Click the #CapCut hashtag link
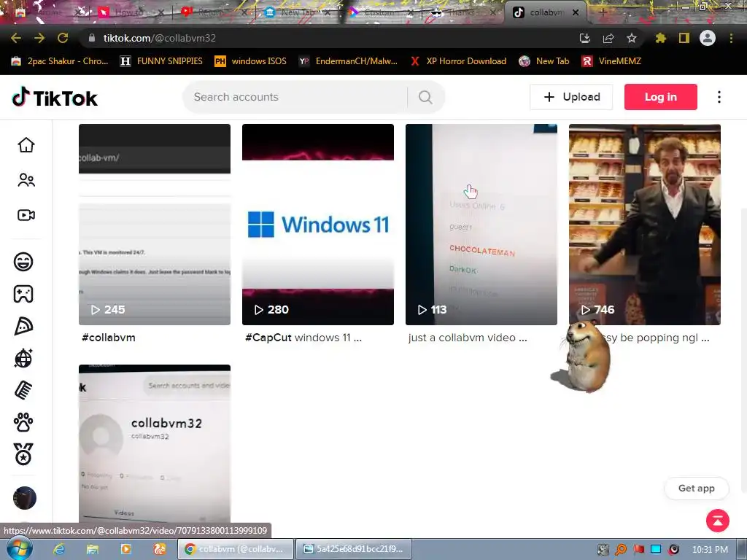This screenshot has height=560, width=747. pos(268,338)
